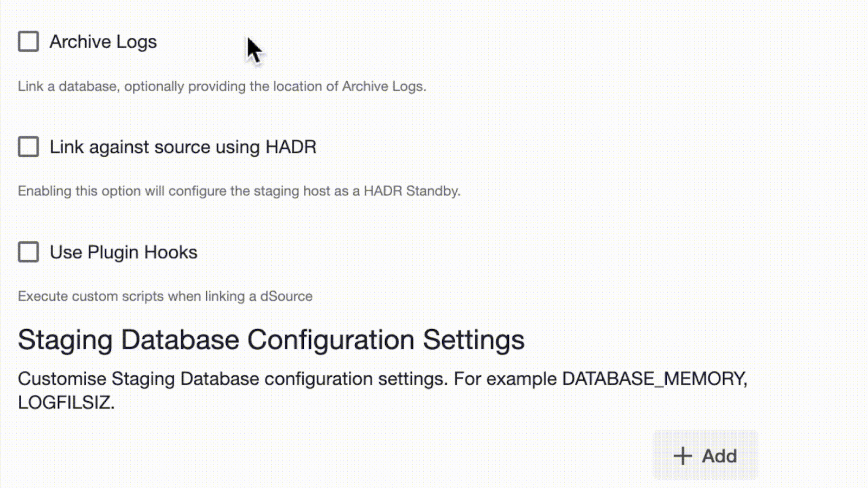This screenshot has height=488, width=868.
Task: Click the Staging Database Configuration Settings heading
Action: coord(271,340)
